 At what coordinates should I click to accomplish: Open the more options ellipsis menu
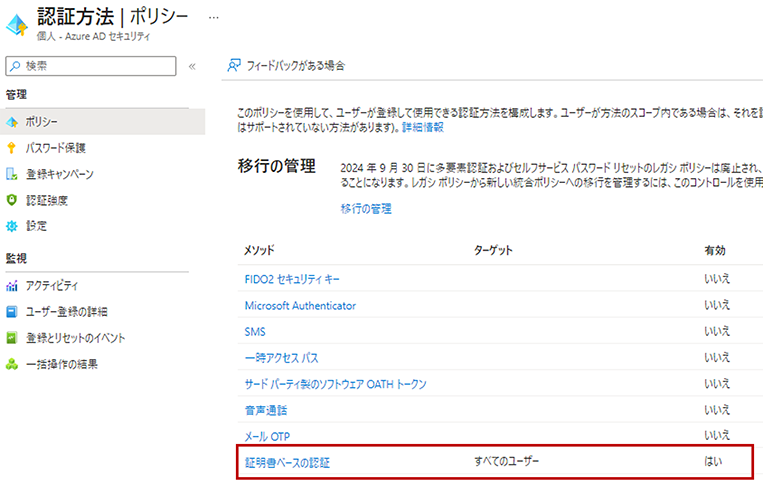[212, 18]
